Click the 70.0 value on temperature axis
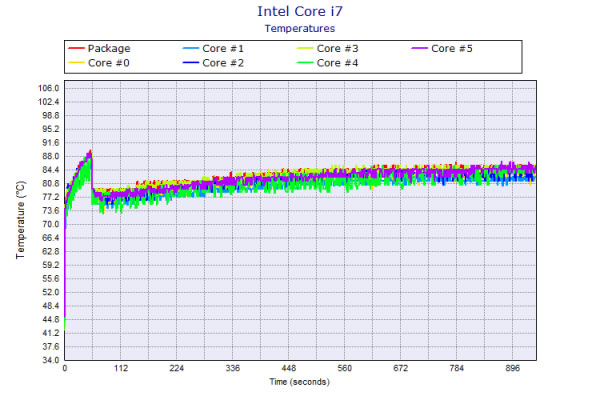This screenshot has width=600, height=400. [x=51, y=224]
